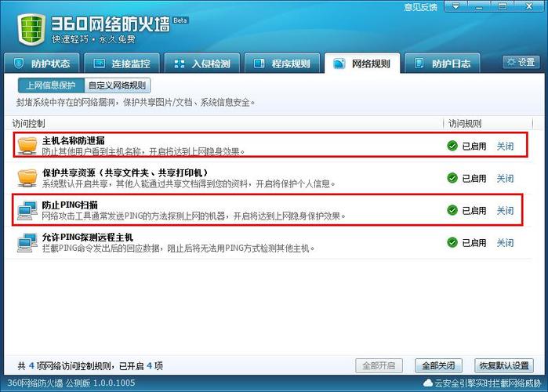Screen dimensions: 548x392
Task: Click the 防止PING扫描 computer icon
Action: pos(27,210)
